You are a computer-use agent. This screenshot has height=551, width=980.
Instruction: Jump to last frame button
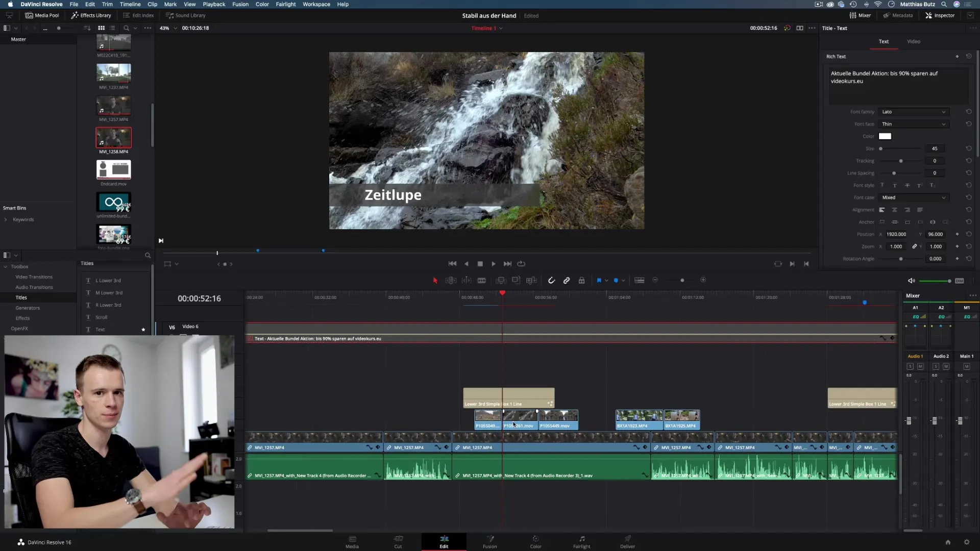pos(507,264)
